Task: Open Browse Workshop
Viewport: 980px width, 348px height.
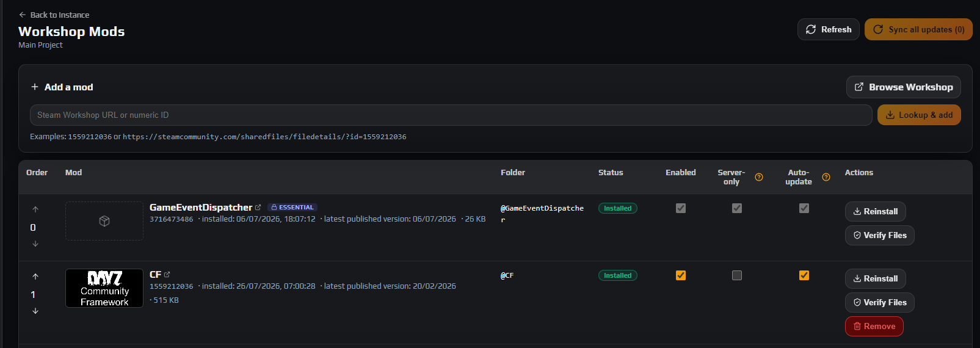Action: (904, 87)
